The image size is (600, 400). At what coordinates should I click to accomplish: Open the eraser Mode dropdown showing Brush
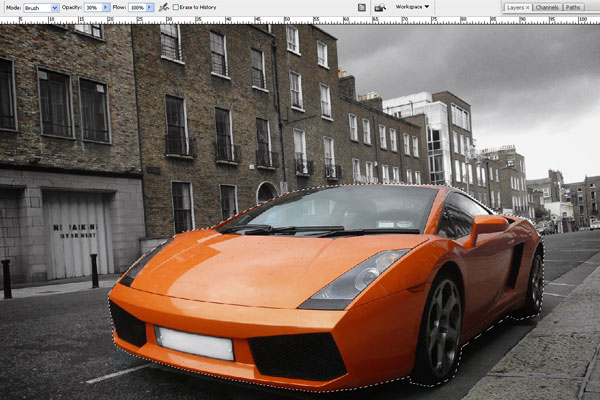[x=41, y=8]
